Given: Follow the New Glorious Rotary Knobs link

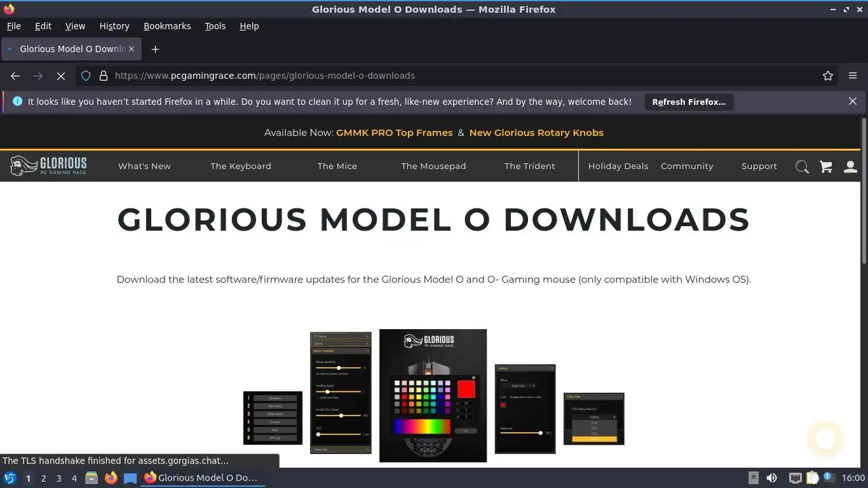Looking at the screenshot, I should pos(536,133).
